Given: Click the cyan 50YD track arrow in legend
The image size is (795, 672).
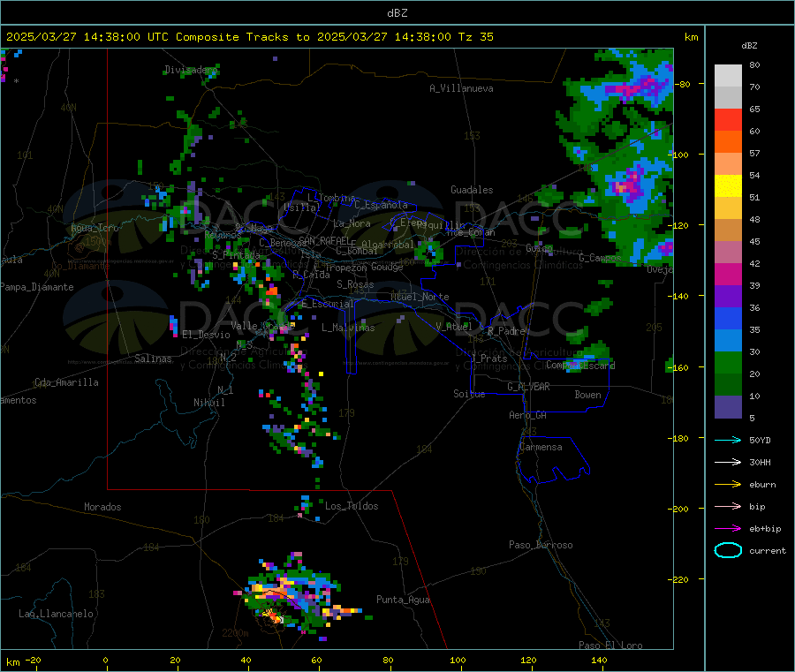Looking at the screenshot, I should 728,440.
